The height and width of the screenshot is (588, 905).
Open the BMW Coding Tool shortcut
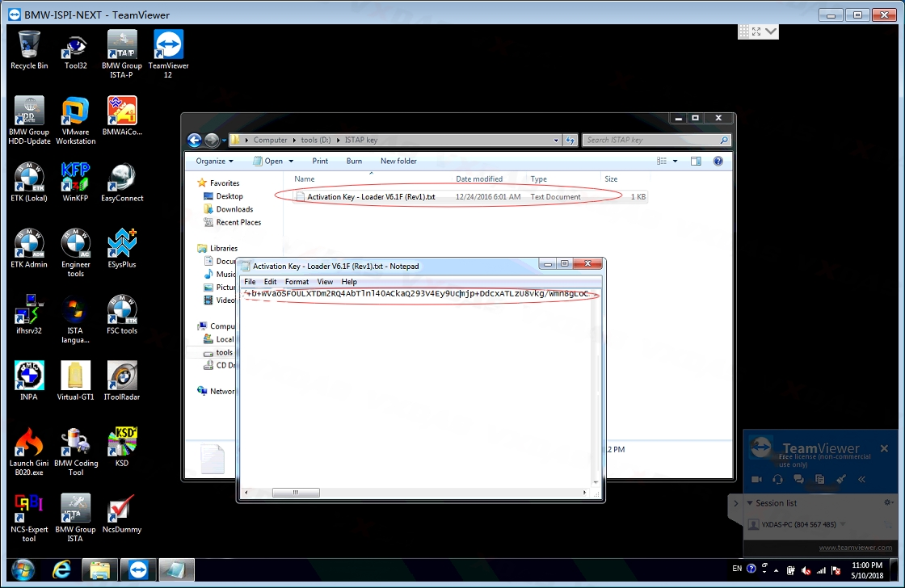click(76, 451)
